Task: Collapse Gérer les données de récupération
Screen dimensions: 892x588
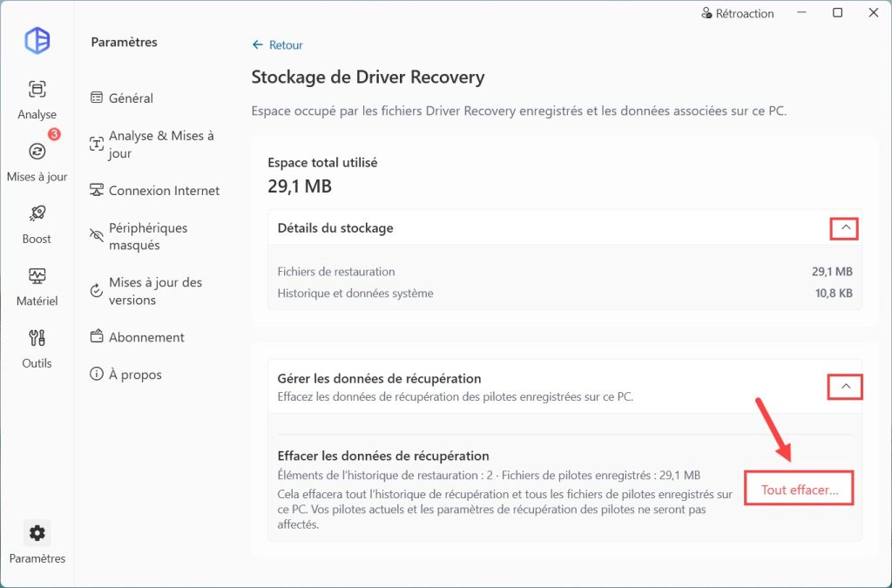Action: point(845,387)
